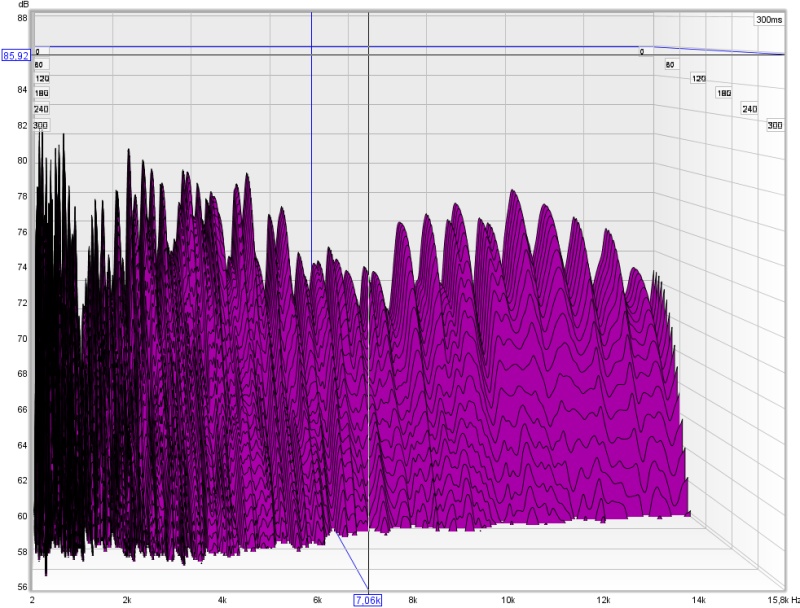Image resolution: width=800 pixels, height=608 pixels.
Task: Click the 14k frequency axis label
Action: click(698, 600)
